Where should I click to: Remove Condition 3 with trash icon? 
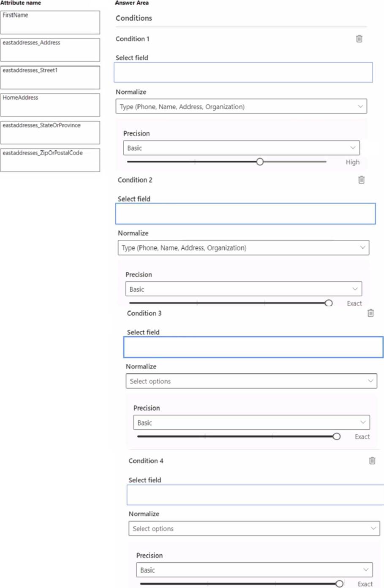click(370, 313)
